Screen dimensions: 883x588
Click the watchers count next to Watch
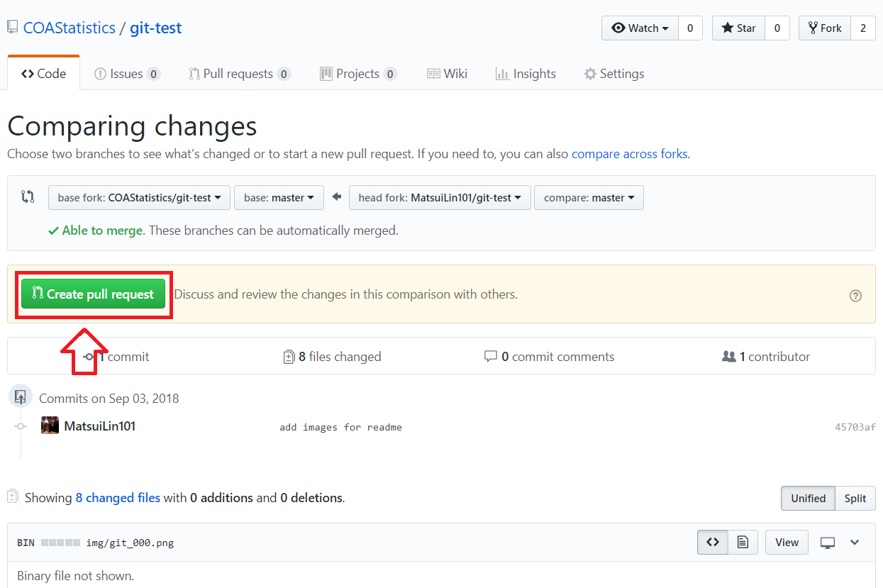click(x=690, y=28)
